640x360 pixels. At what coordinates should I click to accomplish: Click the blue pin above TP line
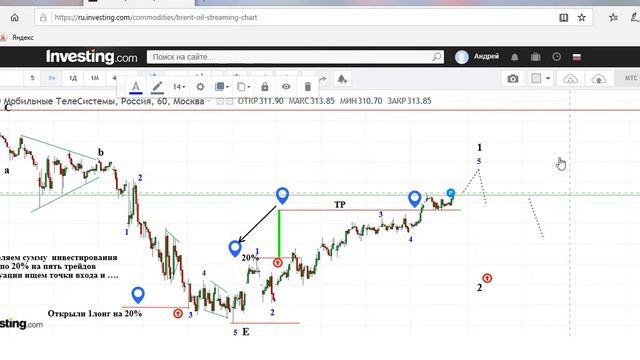[x=282, y=196]
